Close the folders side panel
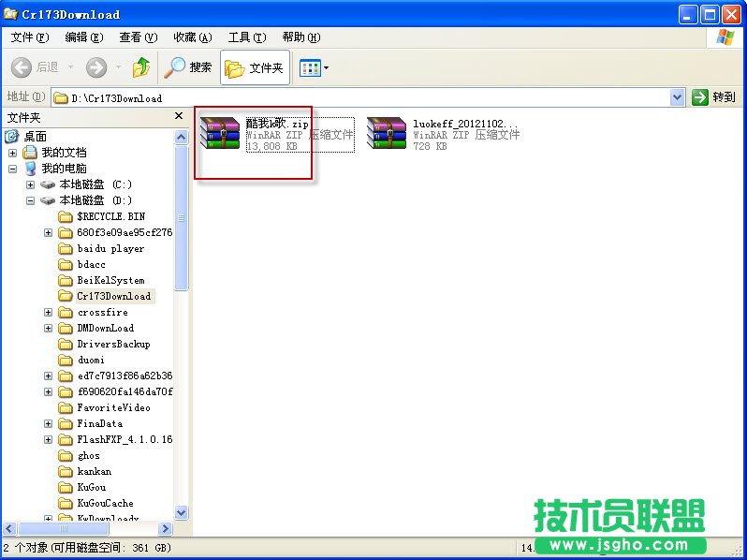The height and width of the screenshot is (560, 747). [179, 117]
